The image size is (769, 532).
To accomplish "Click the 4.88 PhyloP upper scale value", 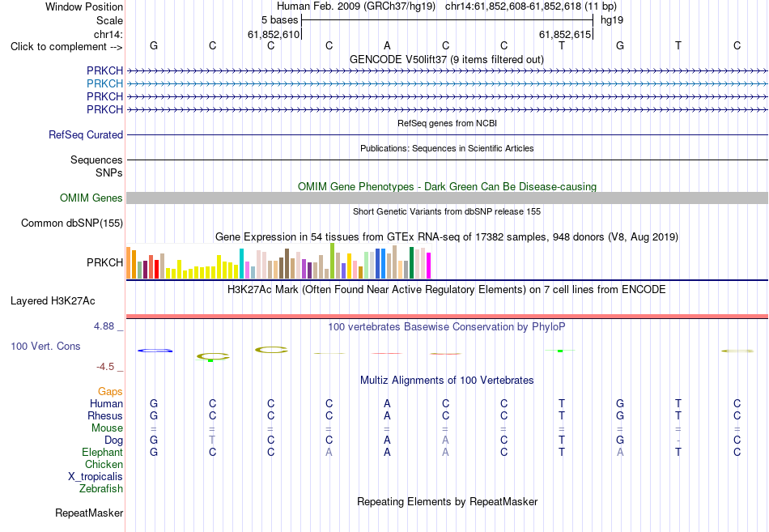I will tap(104, 326).
